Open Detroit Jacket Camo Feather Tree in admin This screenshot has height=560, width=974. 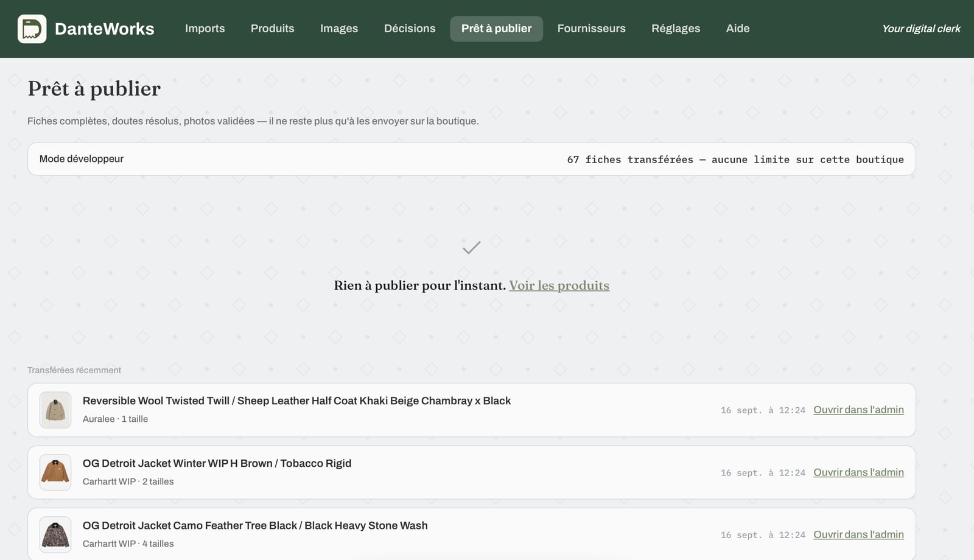(x=858, y=534)
